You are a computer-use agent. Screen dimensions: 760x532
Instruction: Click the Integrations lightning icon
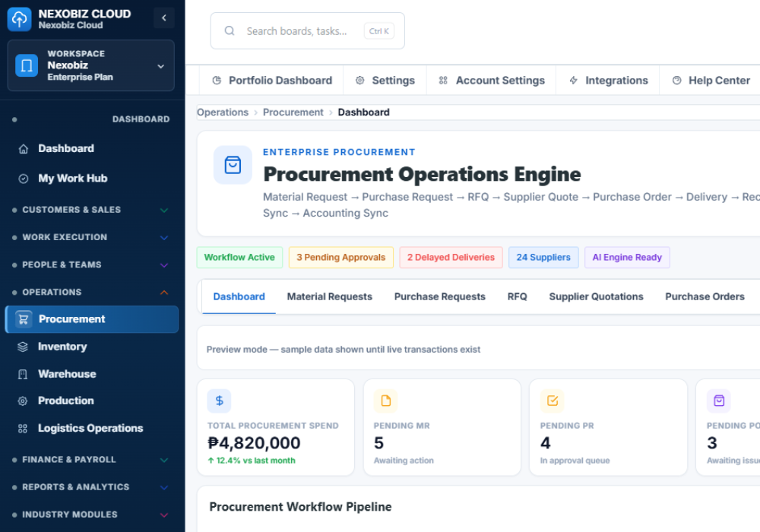click(573, 81)
